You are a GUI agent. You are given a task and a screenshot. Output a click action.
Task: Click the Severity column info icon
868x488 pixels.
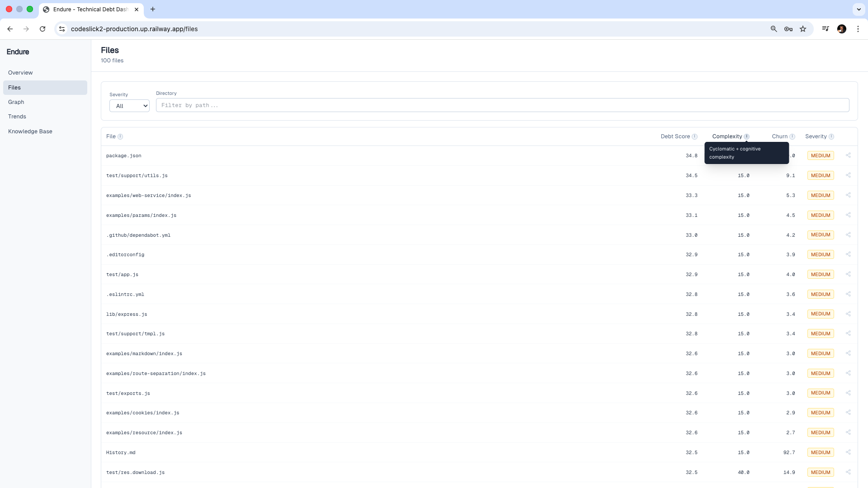(x=831, y=136)
